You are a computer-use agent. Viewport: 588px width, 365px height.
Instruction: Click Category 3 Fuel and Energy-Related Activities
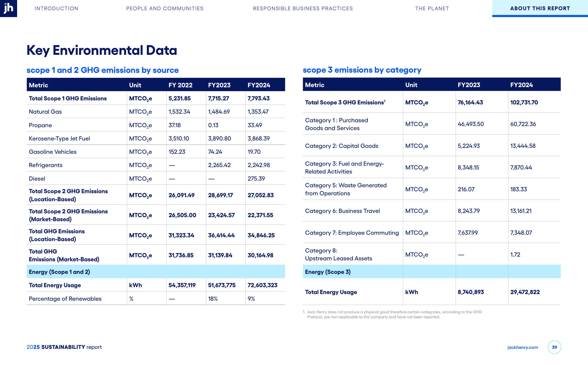point(344,168)
